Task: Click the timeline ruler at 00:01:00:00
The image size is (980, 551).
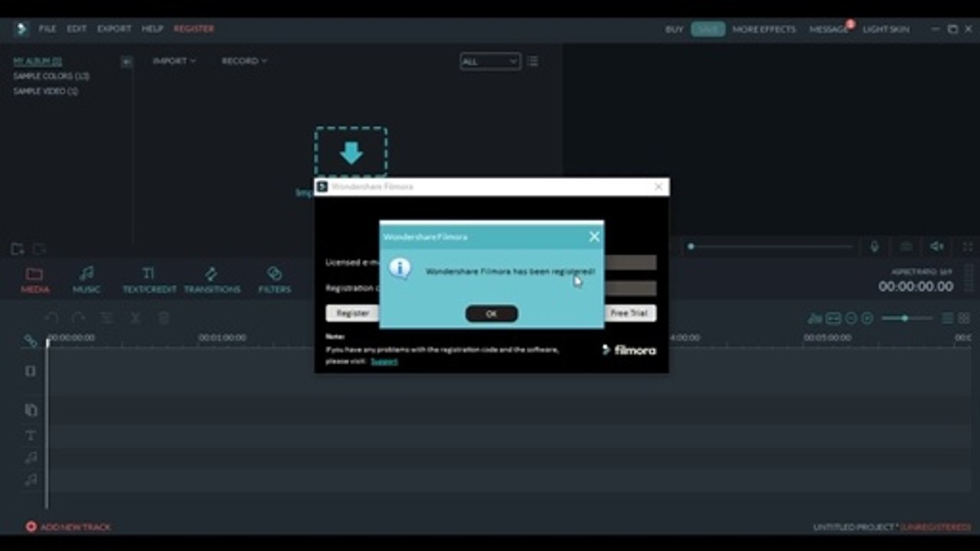Action: point(222,337)
